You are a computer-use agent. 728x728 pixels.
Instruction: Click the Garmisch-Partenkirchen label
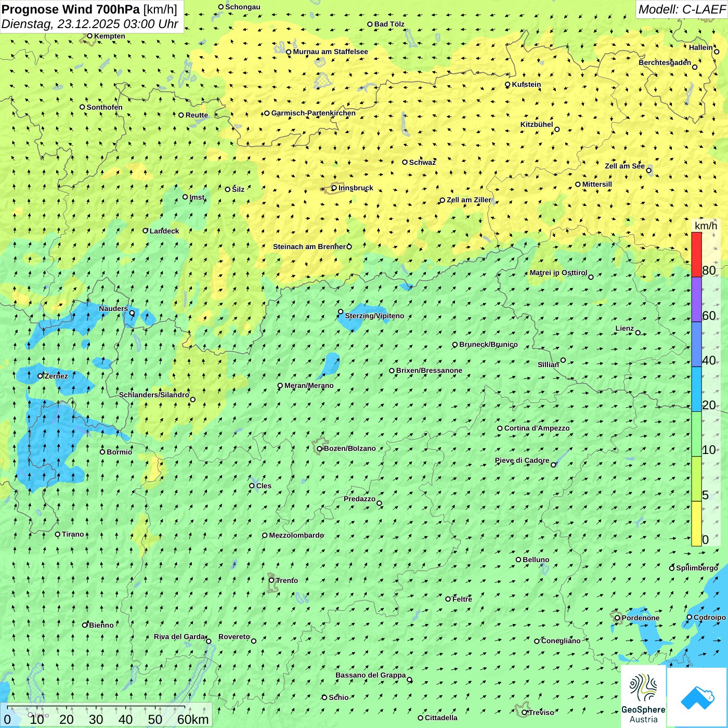(314, 113)
